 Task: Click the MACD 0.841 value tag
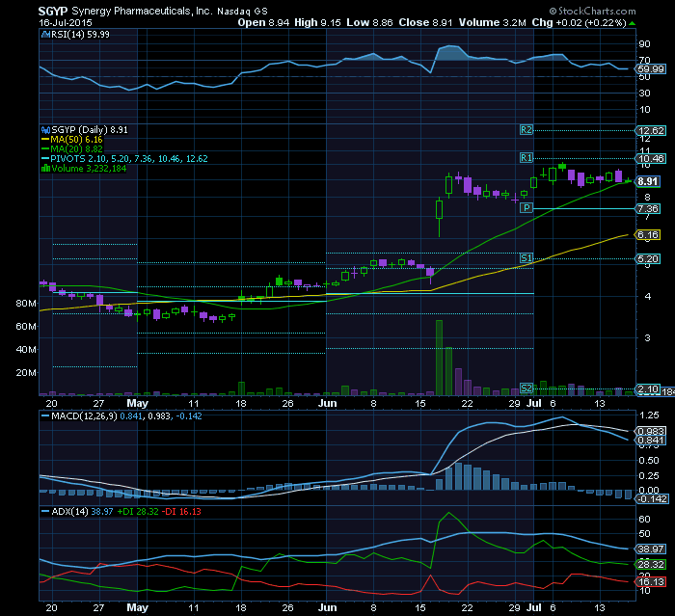pos(651,440)
